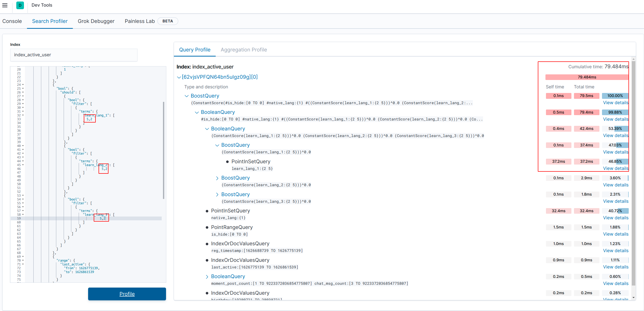Switch to the Console tab

tap(12, 21)
